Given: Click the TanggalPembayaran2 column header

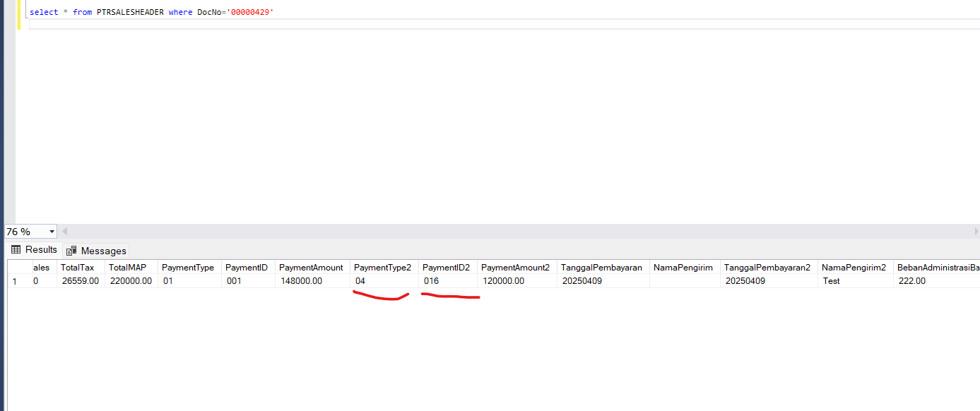Looking at the screenshot, I should (769, 268).
